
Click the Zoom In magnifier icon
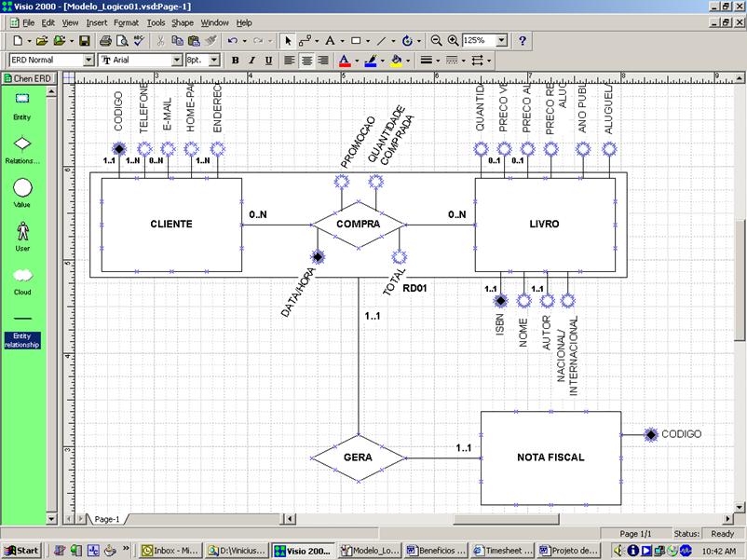click(454, 40)
